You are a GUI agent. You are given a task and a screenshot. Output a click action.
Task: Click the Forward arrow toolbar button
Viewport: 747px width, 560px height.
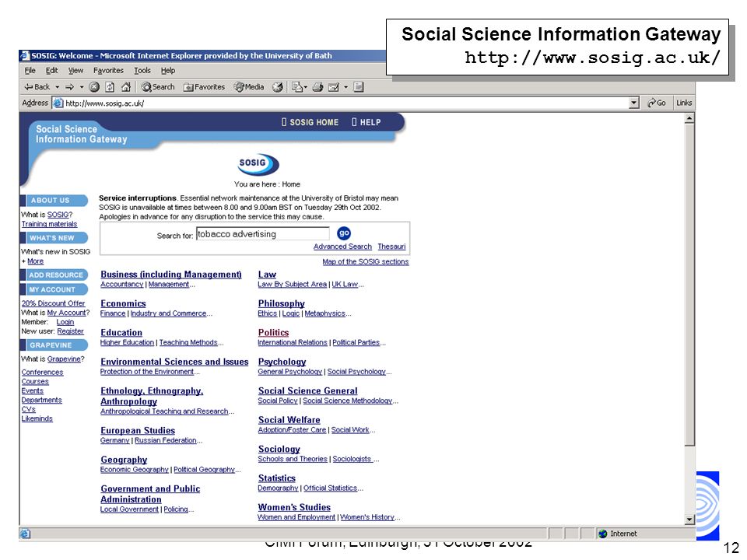pyautogui.click(x=69, y=86)
